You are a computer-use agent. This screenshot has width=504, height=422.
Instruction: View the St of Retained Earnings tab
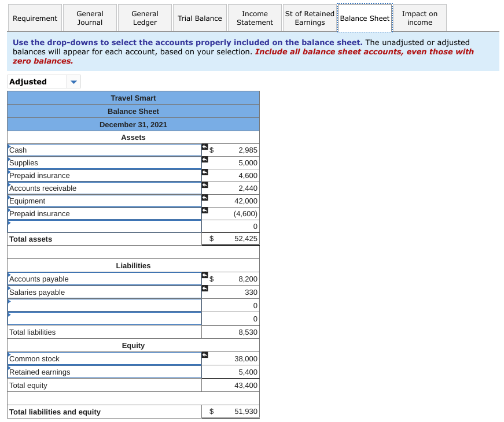pos(308,18)
